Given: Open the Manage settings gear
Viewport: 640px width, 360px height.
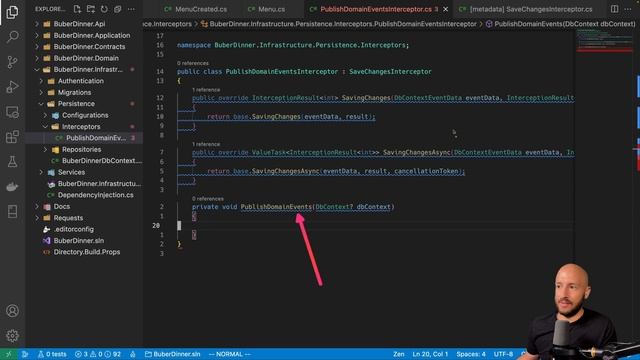Looking at the screenshot, I should tap(12, 336).
